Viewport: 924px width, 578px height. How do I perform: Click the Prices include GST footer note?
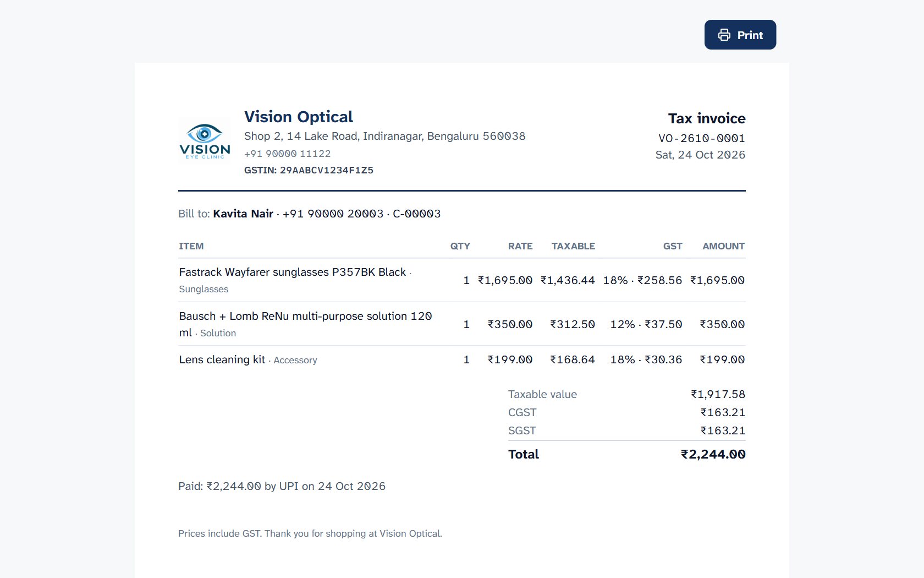pos(310,533)
